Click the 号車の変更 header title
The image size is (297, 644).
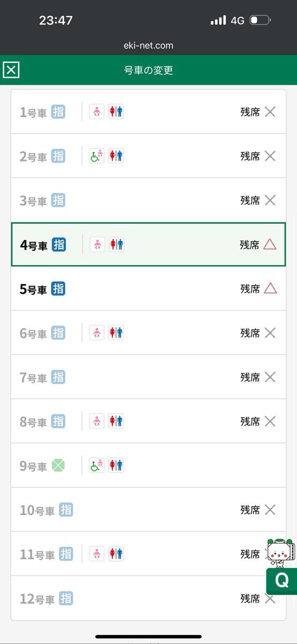click(148, 70)
